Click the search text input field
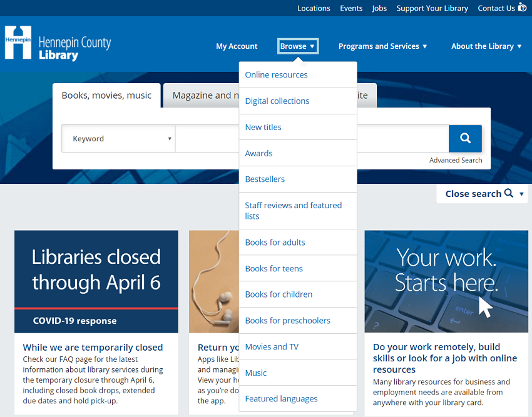Screen dimensions: 532x417 tap(207, 139)
